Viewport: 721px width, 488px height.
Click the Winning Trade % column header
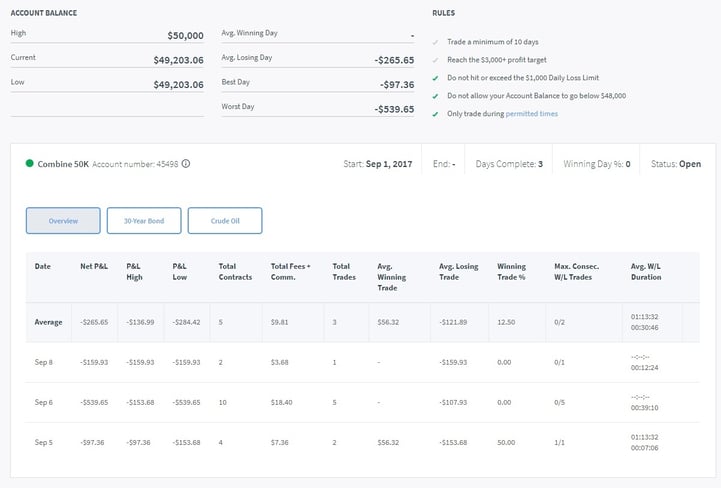pos(511,271)
